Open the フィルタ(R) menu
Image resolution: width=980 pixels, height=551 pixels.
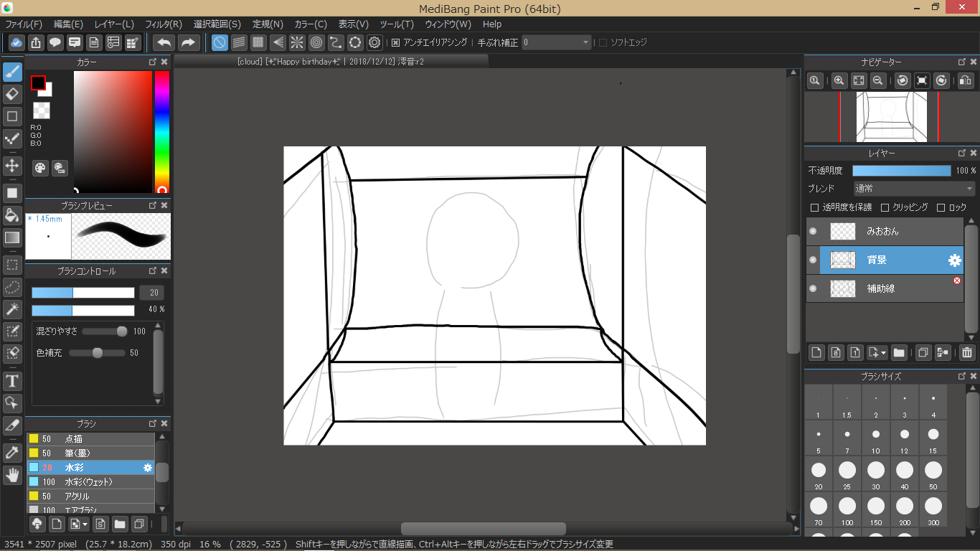[x=164, y=24]
